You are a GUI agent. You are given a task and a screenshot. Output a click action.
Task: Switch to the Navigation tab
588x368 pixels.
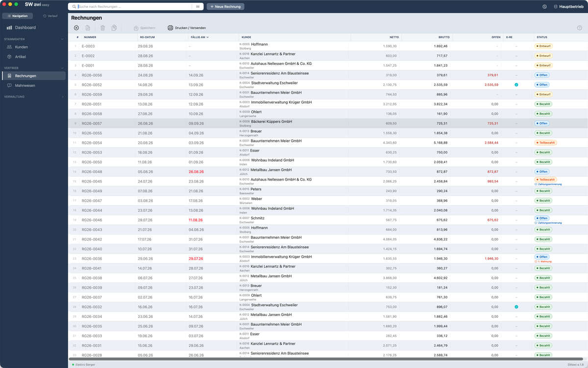[x=18, y=16]
